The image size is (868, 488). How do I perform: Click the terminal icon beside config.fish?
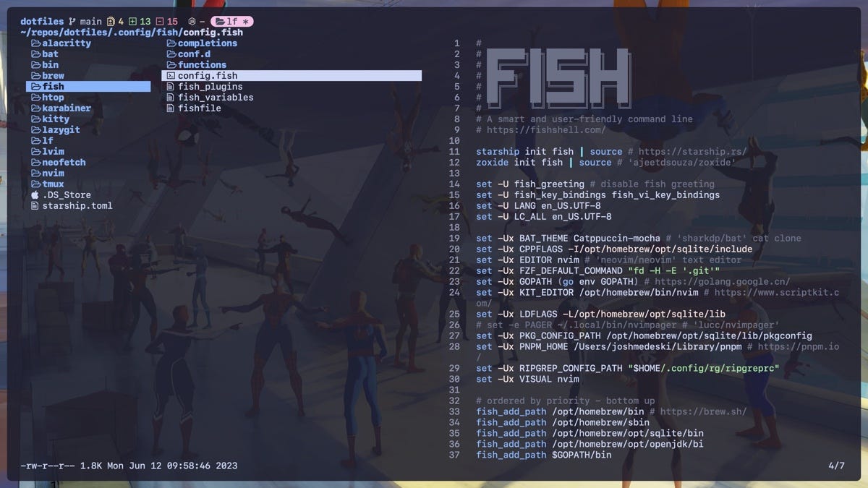[171, 76]
